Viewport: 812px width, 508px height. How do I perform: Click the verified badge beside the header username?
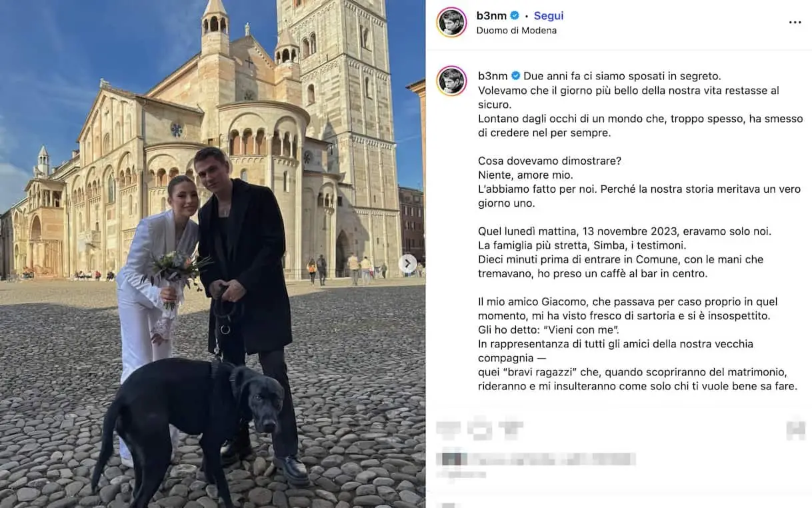(x=515, y=15)
